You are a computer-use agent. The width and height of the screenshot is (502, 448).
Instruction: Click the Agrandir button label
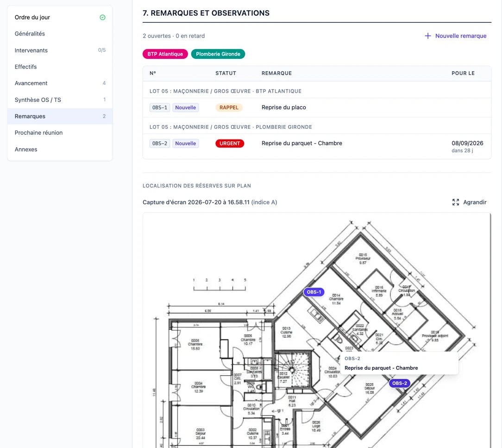point(475,202)
